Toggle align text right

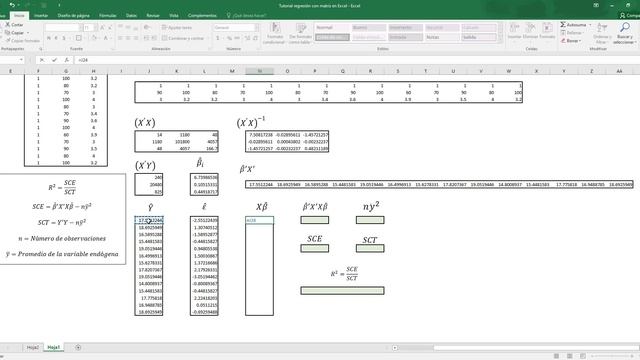tap(135, 38)
